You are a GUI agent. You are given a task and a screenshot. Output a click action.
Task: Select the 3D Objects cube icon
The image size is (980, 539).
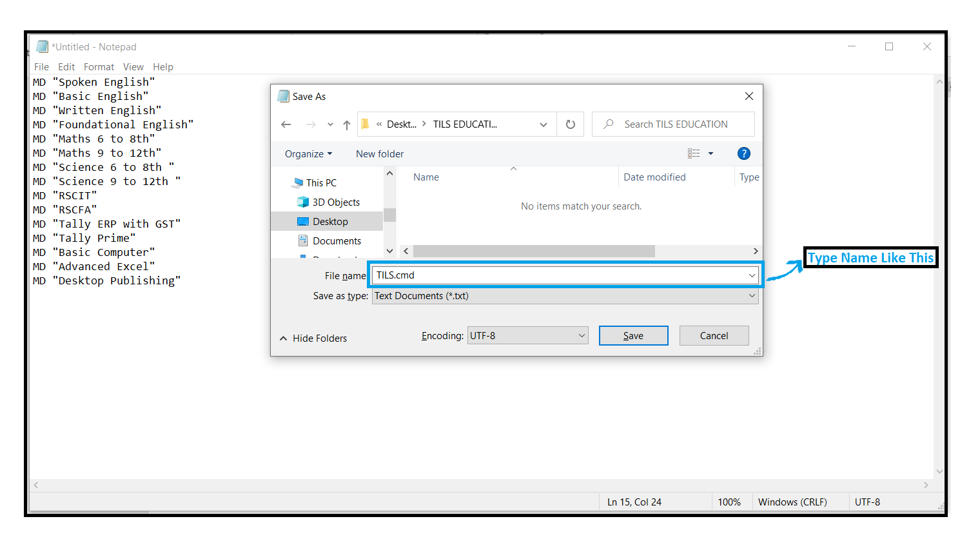(x=303, y=202)
